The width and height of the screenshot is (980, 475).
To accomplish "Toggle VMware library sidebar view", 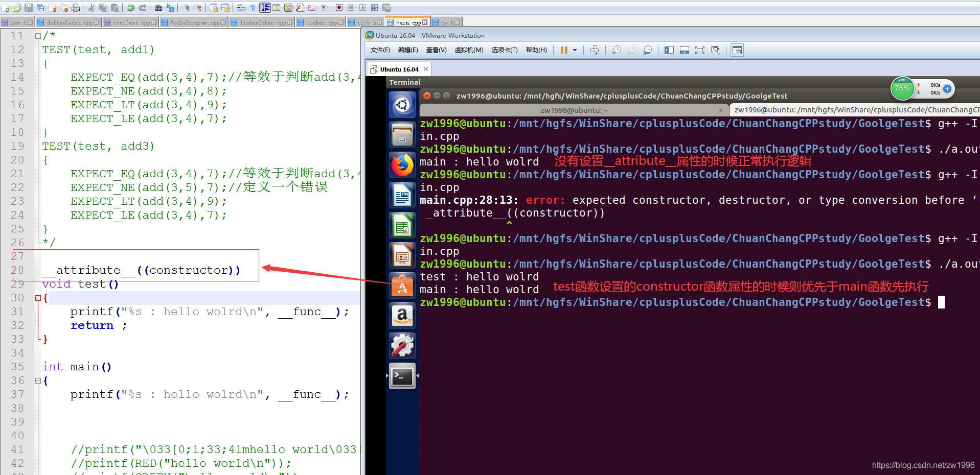I will pyautogui.click(x=669, y=50).
